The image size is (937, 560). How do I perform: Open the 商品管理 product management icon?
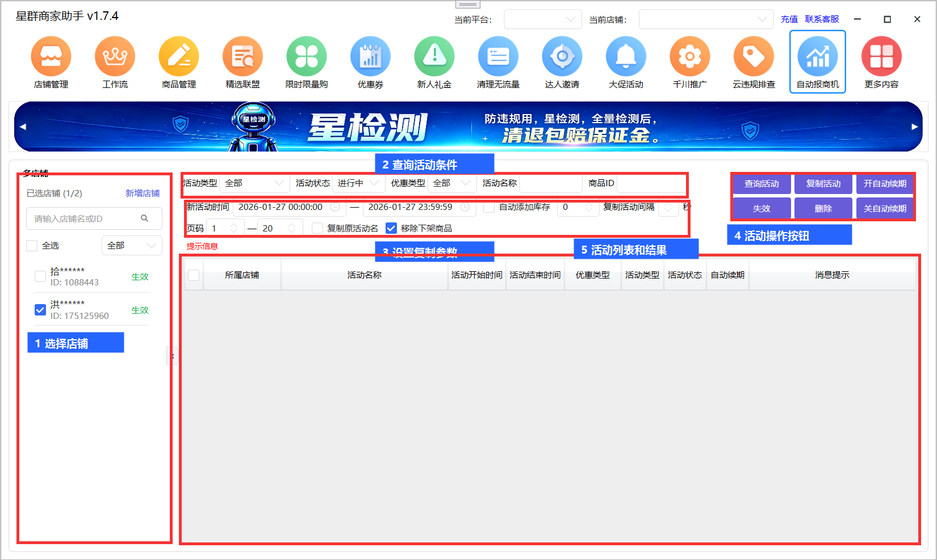coord(179,56)
